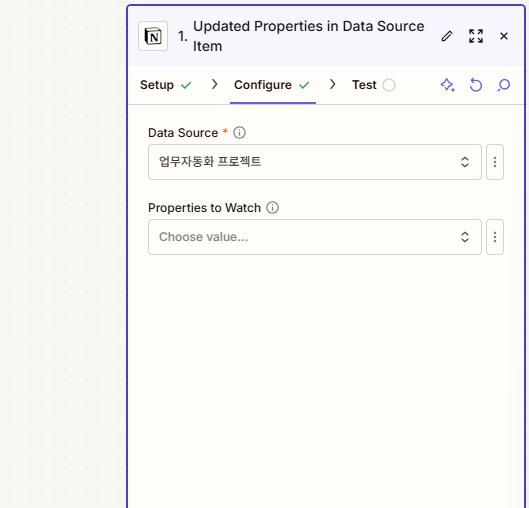Screen dimensions: 529x508
Task: Open the search magnifier icon
Action: point(504,85)
